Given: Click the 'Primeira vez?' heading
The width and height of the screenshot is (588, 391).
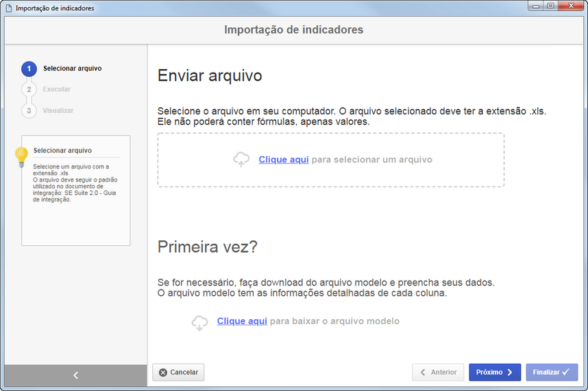Looking at the screenshot, I should pyautogui.click(x=208, y=247).
